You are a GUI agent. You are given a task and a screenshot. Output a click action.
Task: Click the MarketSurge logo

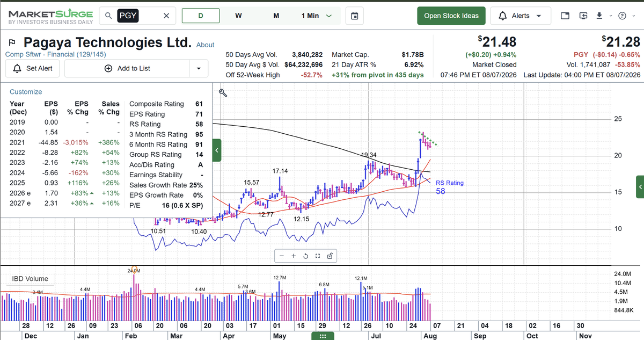50,17
